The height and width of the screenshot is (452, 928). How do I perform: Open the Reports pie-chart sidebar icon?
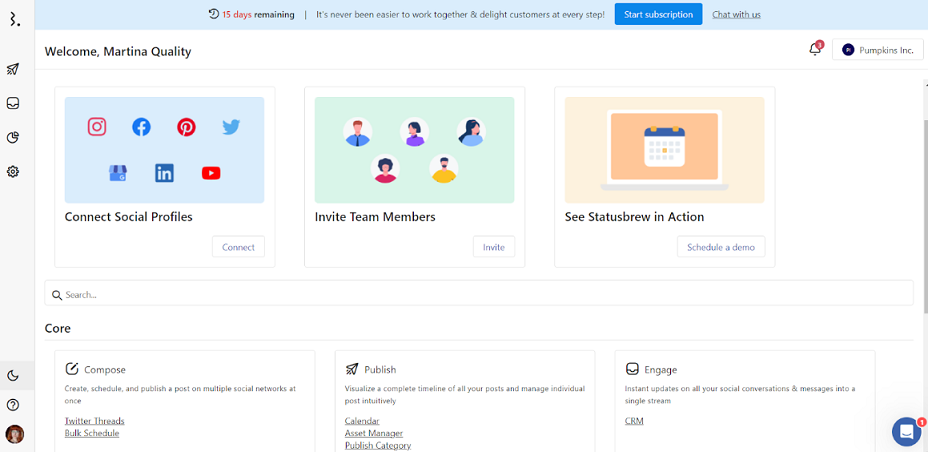[x=13, y=138]
